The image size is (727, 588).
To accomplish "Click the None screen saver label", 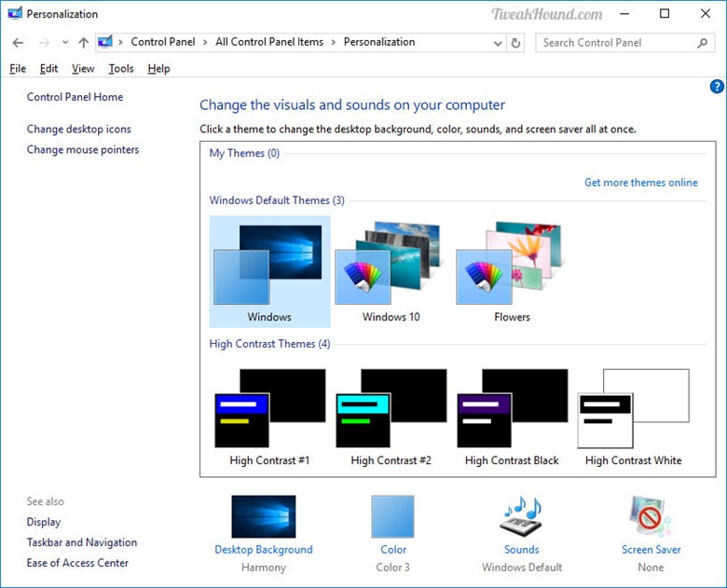I will tap(651, 567).
